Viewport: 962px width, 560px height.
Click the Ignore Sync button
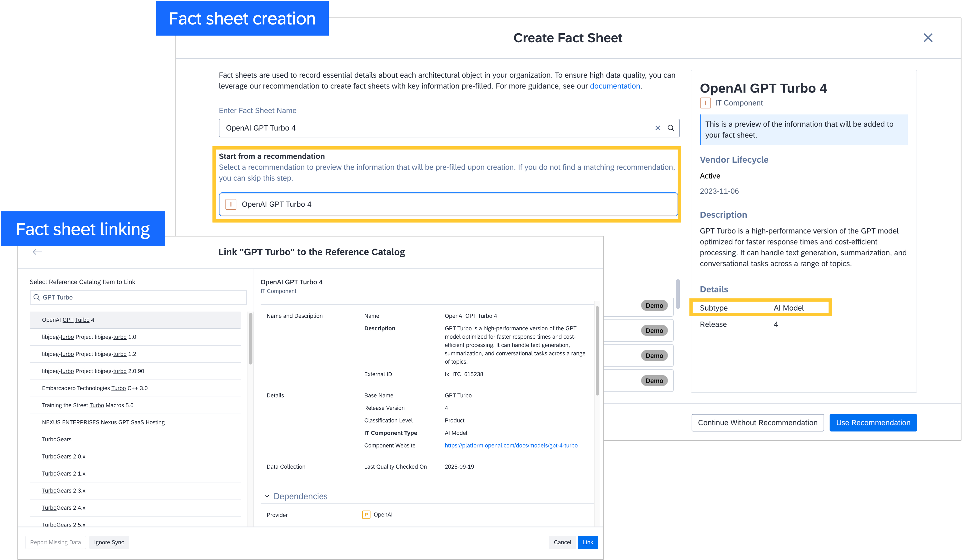[109, 542]
